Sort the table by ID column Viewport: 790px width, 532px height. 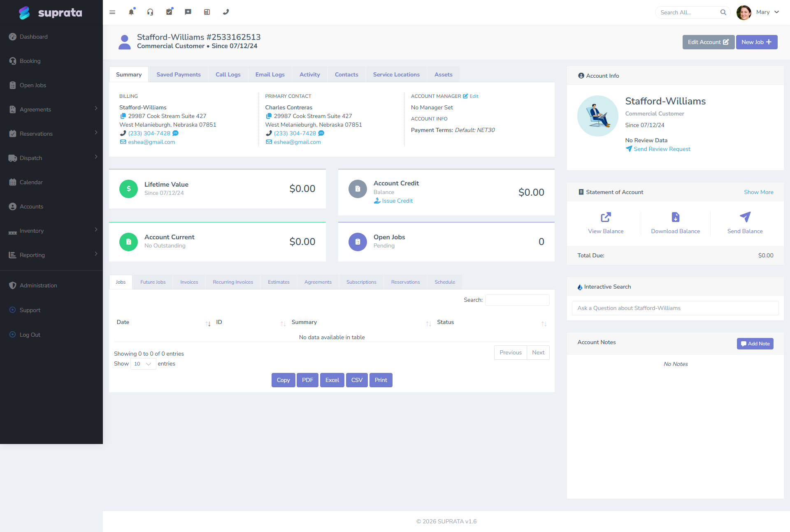pos(251,322)
